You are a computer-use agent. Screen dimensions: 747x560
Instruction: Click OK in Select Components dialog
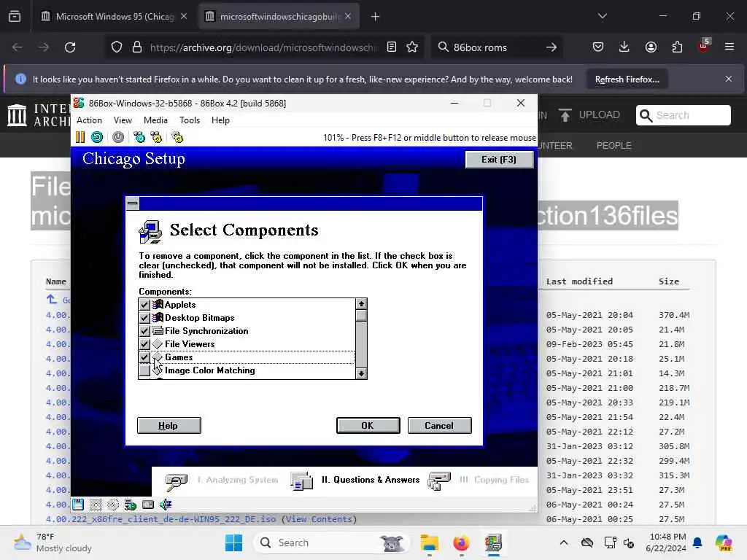[368, 425]
